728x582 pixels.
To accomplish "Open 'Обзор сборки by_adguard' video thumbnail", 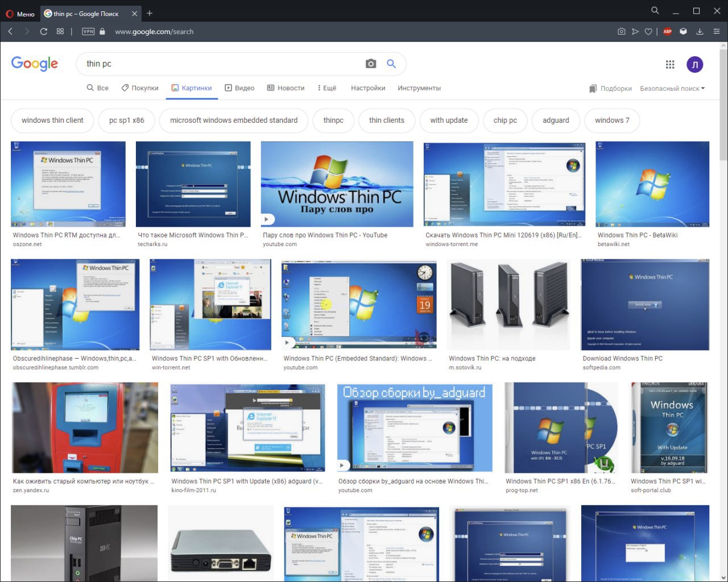I will [415, 427].
